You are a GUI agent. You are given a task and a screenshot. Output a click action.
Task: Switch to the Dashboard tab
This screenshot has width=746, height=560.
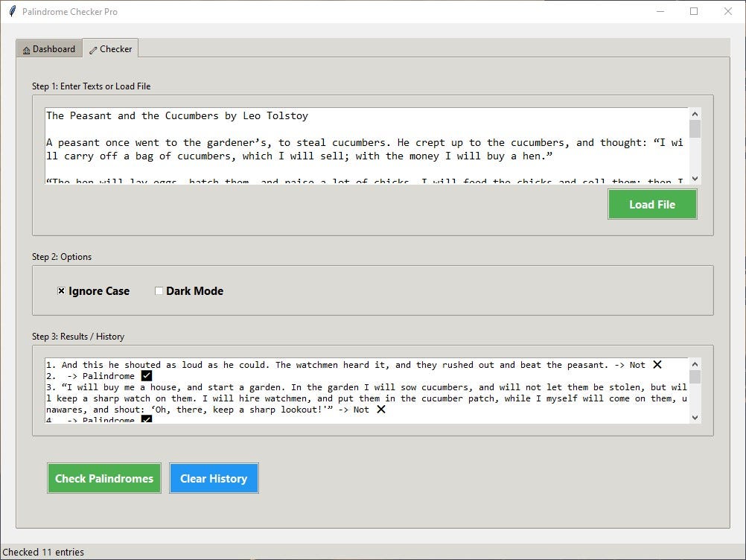coord(49,49)
